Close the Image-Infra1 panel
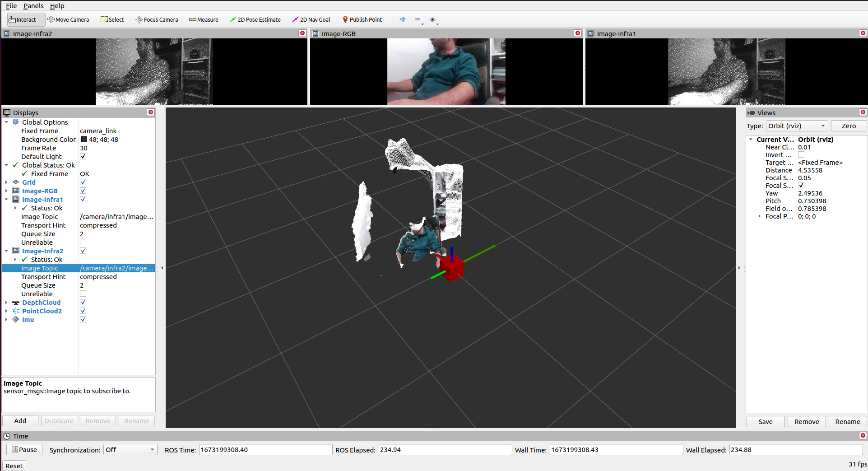The height and width of the screenshot is (471, 868). click(863, 33)
